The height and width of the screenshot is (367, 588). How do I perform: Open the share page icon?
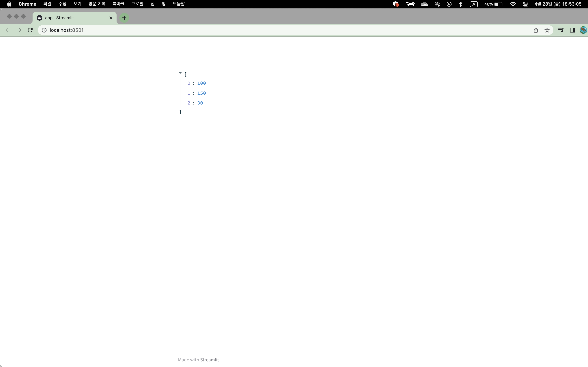pyautogui.click(x=536, y=30)
